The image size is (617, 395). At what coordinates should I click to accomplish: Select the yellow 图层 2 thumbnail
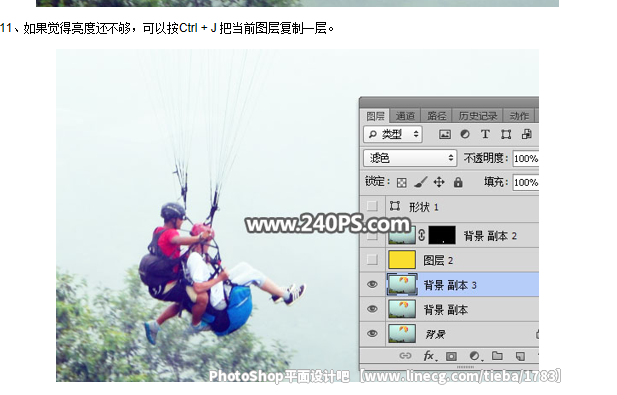[402, 260]
